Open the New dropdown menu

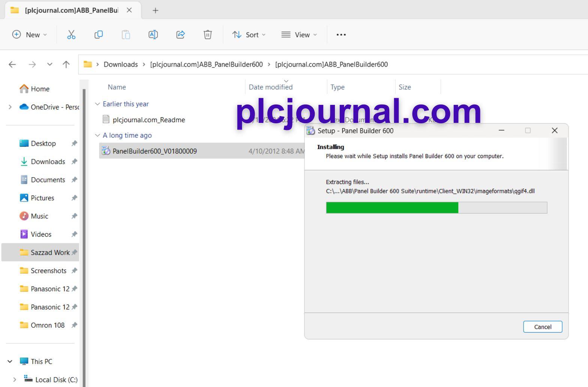[30, 35]
